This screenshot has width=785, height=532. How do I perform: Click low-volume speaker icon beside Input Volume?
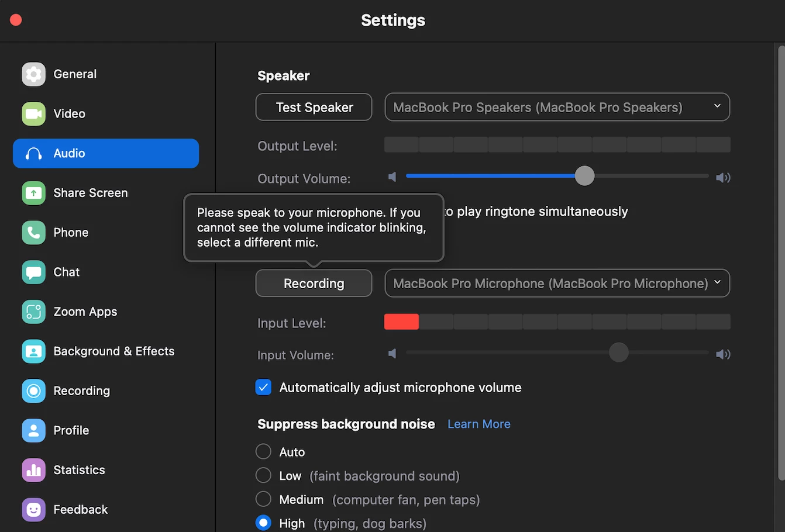(392, 353)
